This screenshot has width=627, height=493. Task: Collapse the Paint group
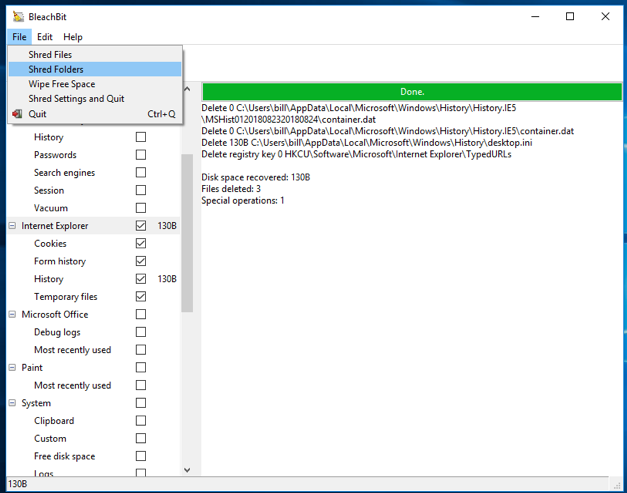[12, 368]
